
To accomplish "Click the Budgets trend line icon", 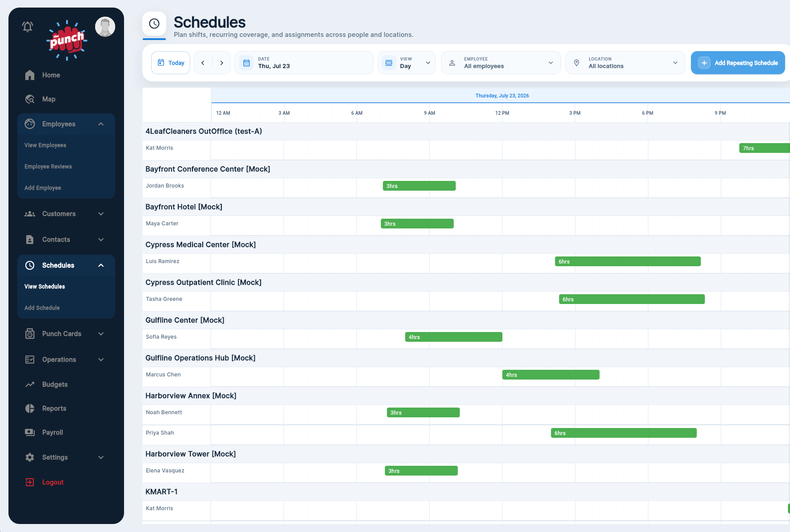I will 30,384.
